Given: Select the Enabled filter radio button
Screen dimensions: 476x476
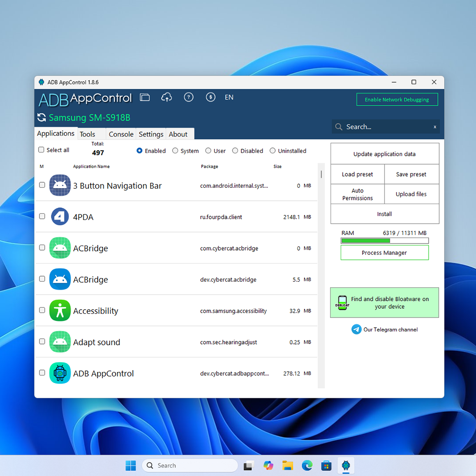Looking at the screenshot, I should coord(139,151).
